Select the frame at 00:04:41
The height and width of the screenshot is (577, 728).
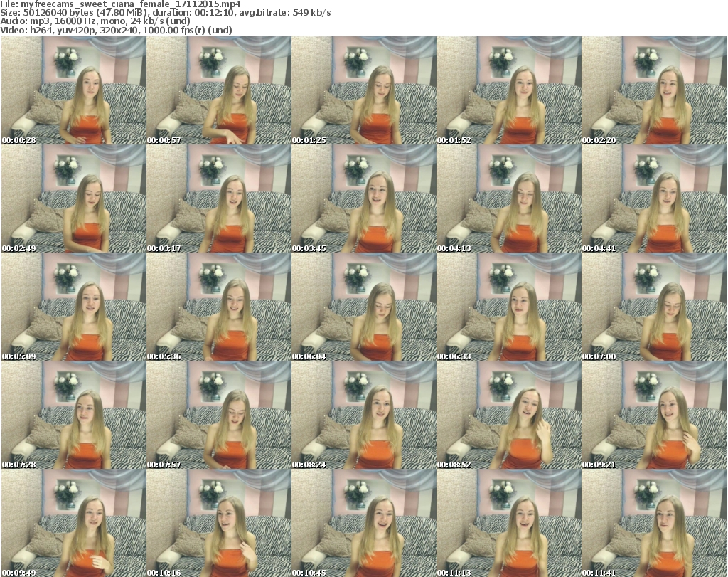point(654,198)
